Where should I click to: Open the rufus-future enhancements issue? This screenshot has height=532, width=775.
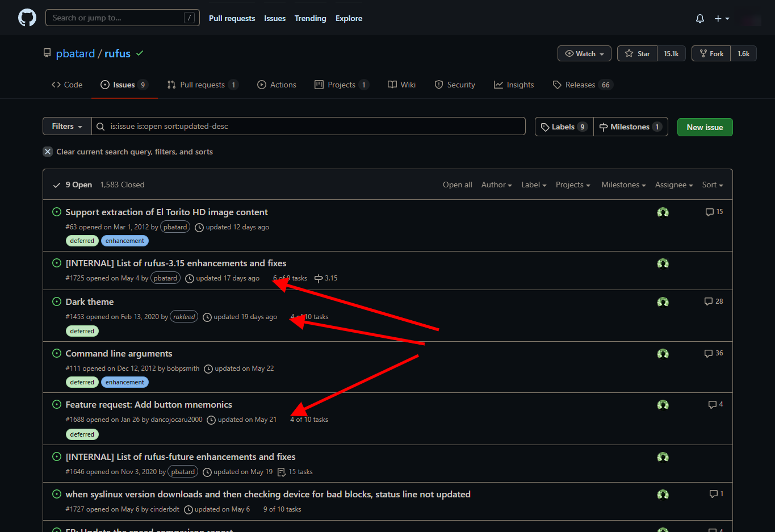181,456
